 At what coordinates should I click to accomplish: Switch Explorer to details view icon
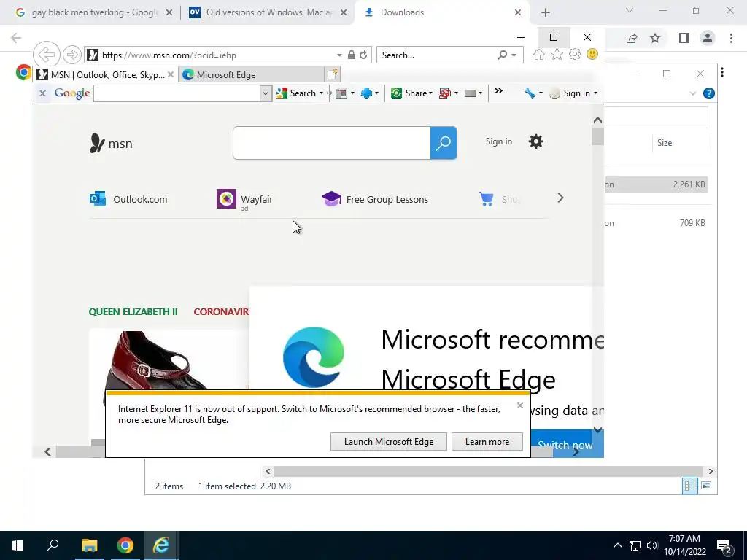coord(690,486)
